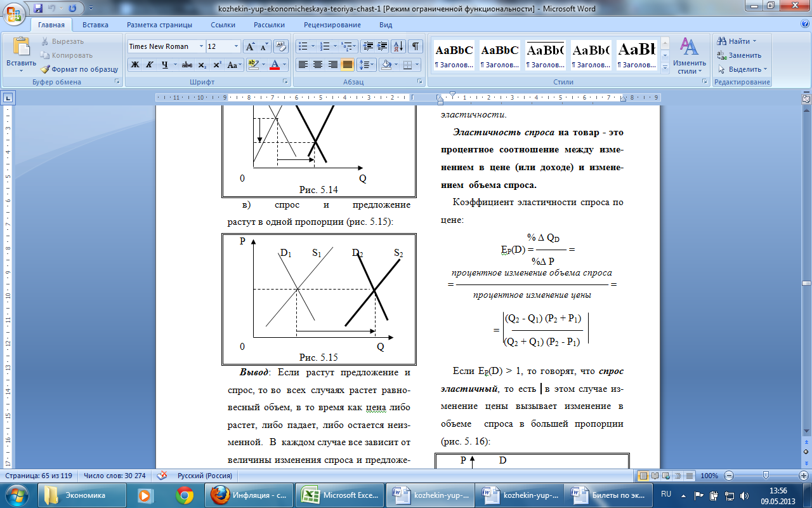Open the Ссылки ribbon tab

(x=223, y=25)
